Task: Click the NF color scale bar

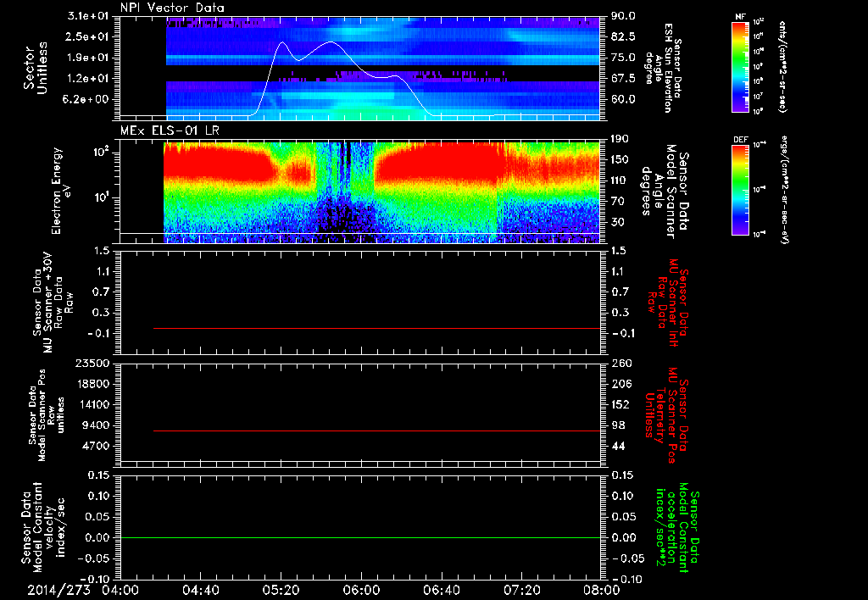Action: (x=740, y=67)
